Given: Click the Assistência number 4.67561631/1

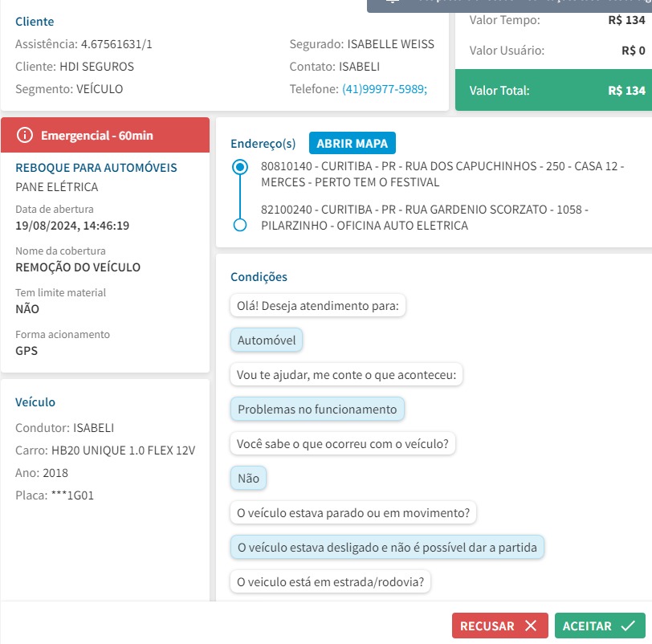Looking at the screenshot, I should click(x=116, y=44).
